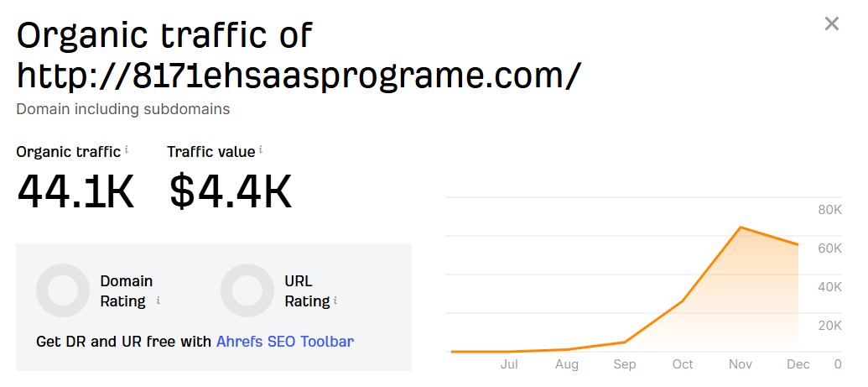
Task: Click the Aug month label
Action: click(x=567, y=364)
